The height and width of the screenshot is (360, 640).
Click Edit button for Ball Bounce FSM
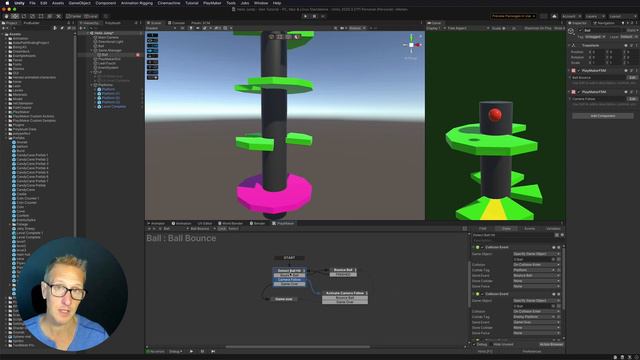(632, 78)
